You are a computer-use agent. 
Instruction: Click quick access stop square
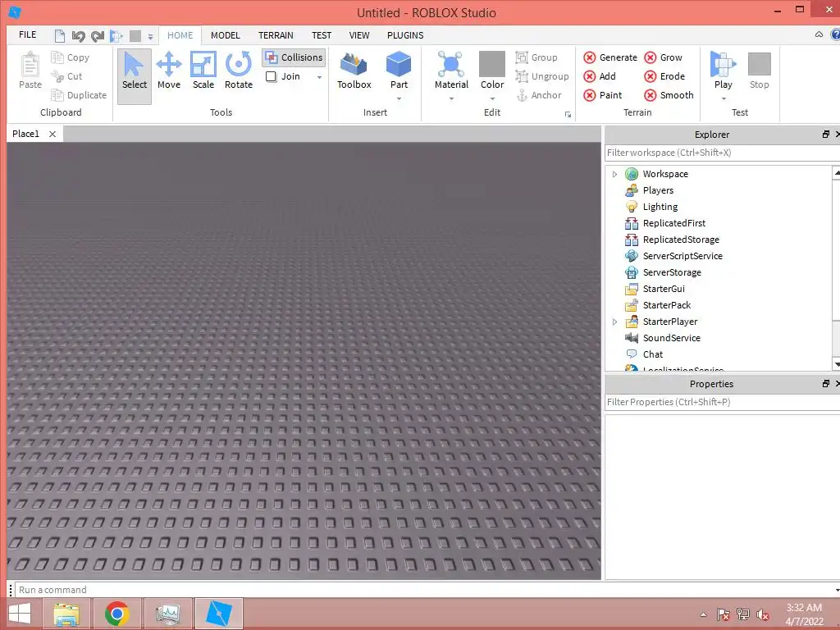135,36
